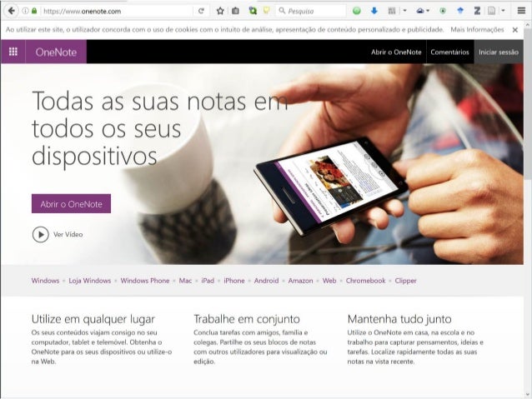532x399 pixels.
Task: Bookmark this page with the star icon
Action: (x=220, y=11)
